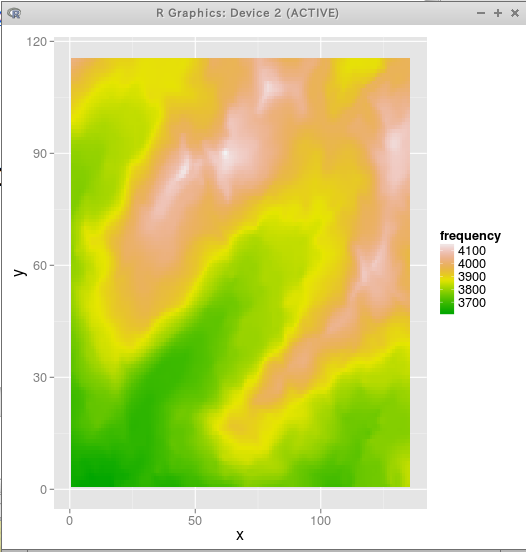The image size is (526, 552).
Task: Click the x-axis tick label 50
Action: [195, 521]
